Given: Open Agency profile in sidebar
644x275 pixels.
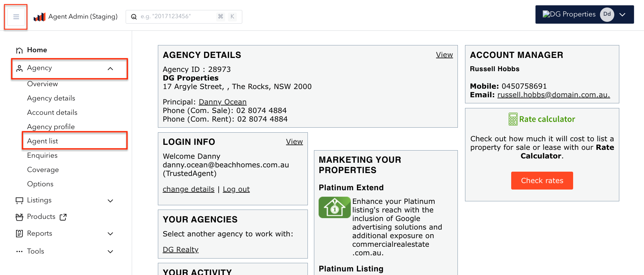Looking at the screenshot, I should click(x=51, y=127).
